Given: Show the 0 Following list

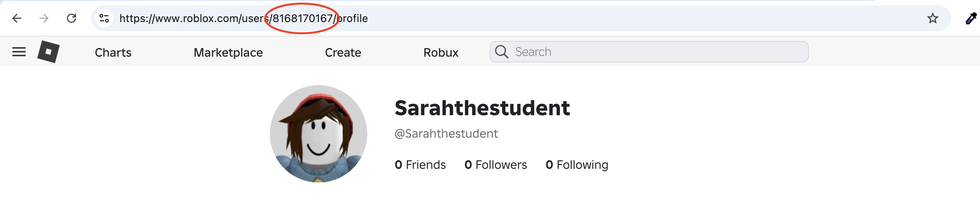Looking at the screenshot, I should pos(577,165).
